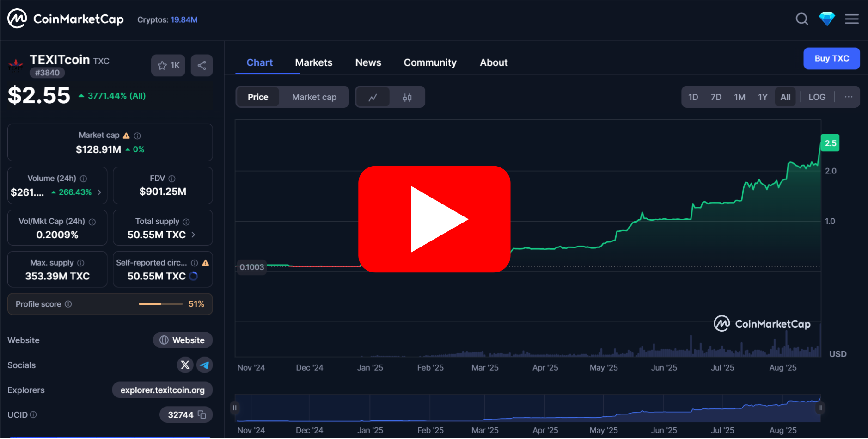The width and height of the screenshot is (868, 439).
Task: Select the candlestick chart icon
Action: [407, 97]
